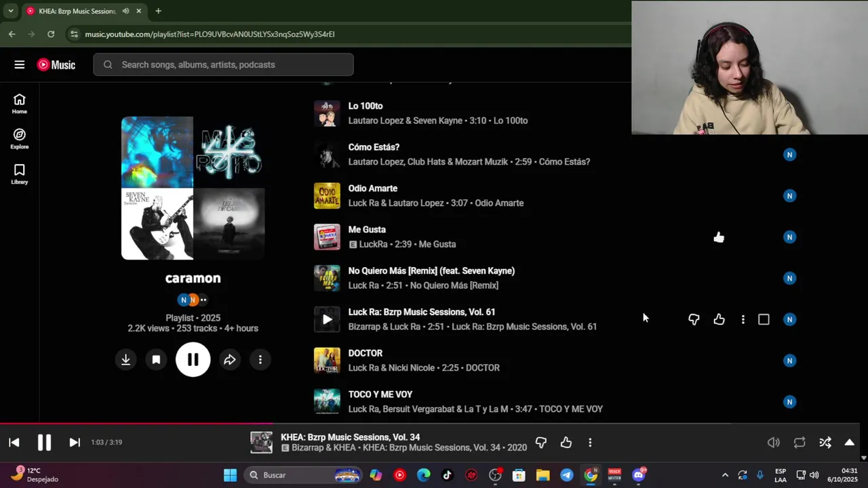
Task: Click the DOCTOR album cover thumbnail
Action: tap(327, 361)
